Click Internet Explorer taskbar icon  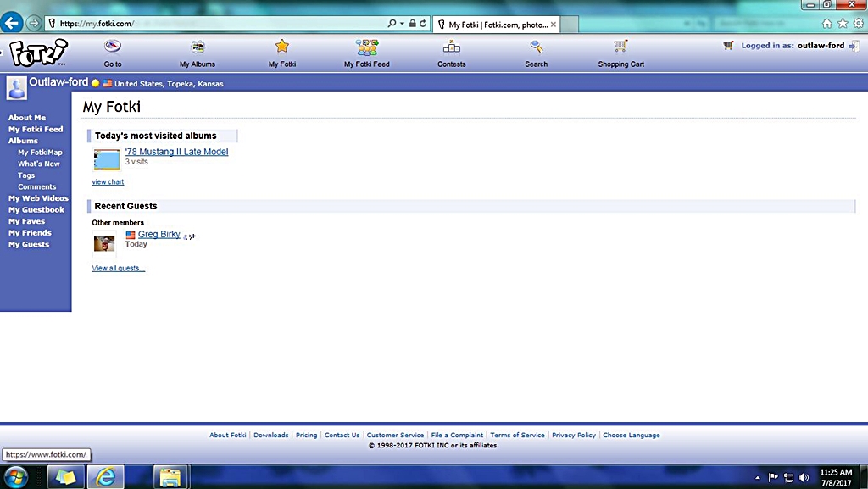[105, 477]
